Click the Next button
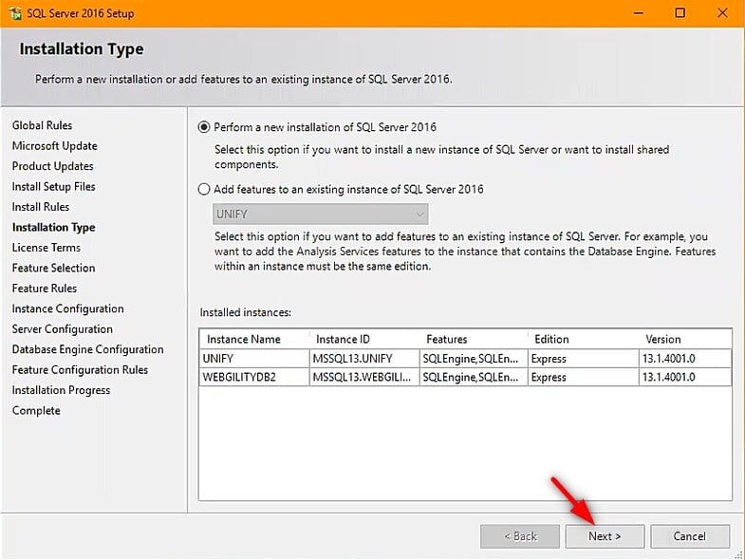 pyautogui.click(x=605, y=536)
